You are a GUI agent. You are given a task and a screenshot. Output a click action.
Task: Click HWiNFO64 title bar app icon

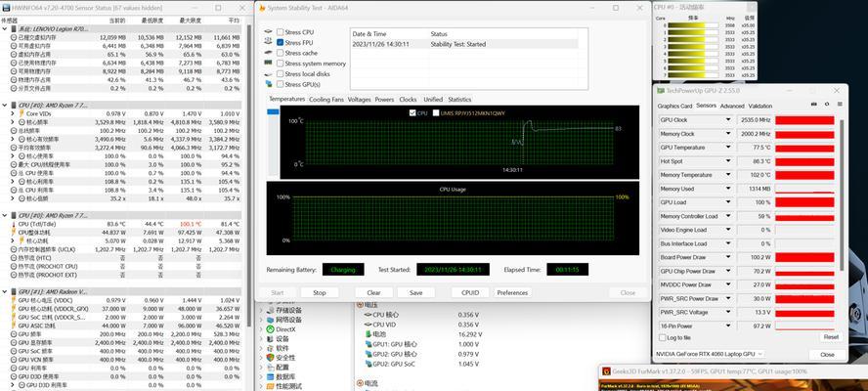point(7,8)
